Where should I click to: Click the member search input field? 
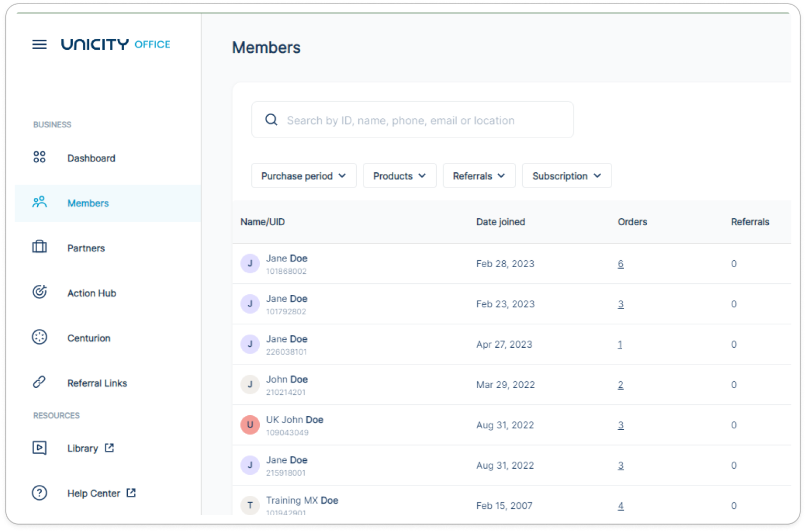click(x=412, y=120)
